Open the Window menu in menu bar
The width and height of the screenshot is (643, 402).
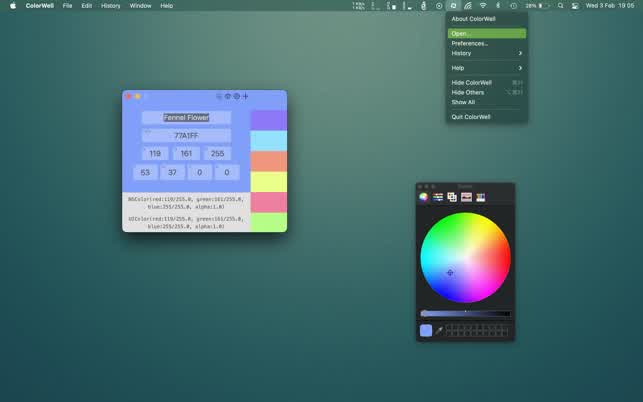(x=140, y=6)
